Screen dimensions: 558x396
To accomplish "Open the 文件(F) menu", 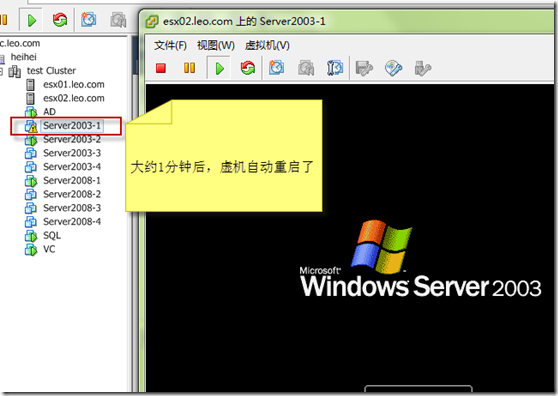I will tap(170, 46).
